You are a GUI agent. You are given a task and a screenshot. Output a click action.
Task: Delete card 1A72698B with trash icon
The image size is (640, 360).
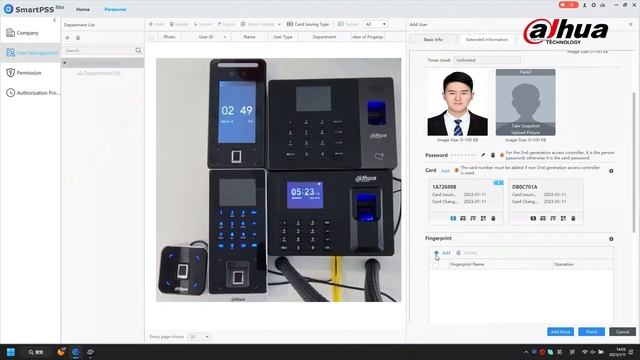click(493, 218)
